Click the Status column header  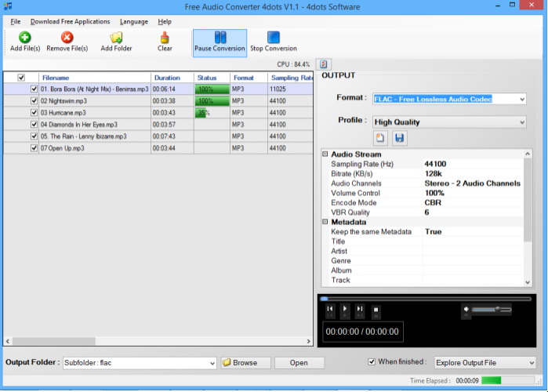(x=212, y=78)
